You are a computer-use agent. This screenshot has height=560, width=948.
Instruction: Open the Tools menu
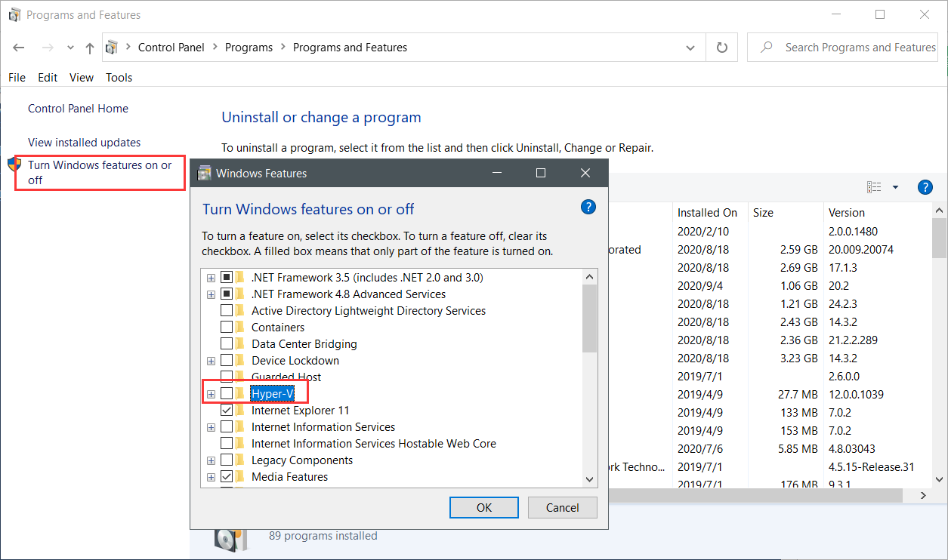pos(119,77)
